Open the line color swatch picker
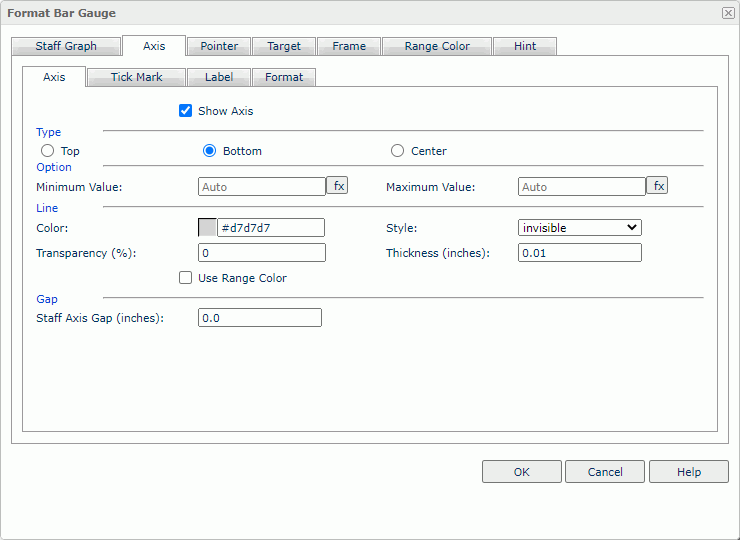Screen dimensions: 740x540 [x=208, y=228]
